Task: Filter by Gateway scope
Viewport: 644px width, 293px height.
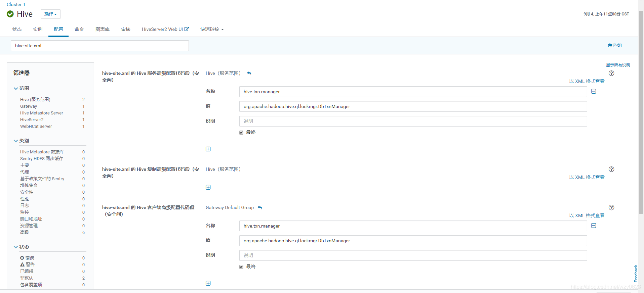Action: pyautogui.click(x=29, y=106)
